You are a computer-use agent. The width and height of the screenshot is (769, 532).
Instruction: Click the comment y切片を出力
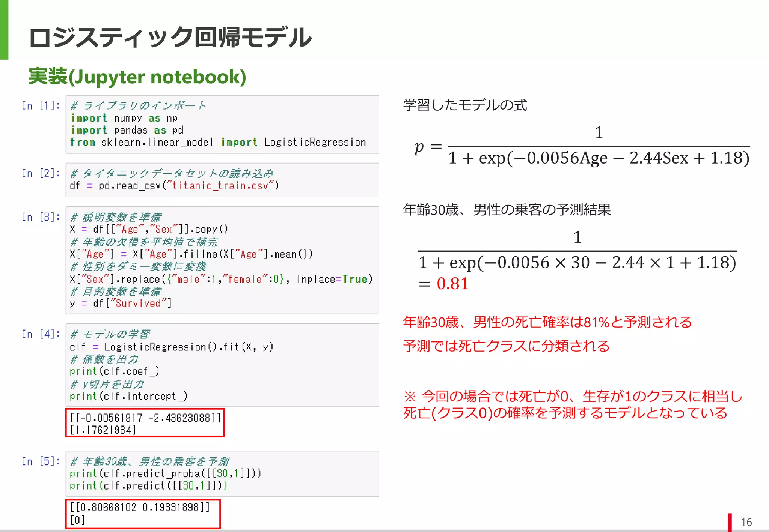tap(107, 384)
